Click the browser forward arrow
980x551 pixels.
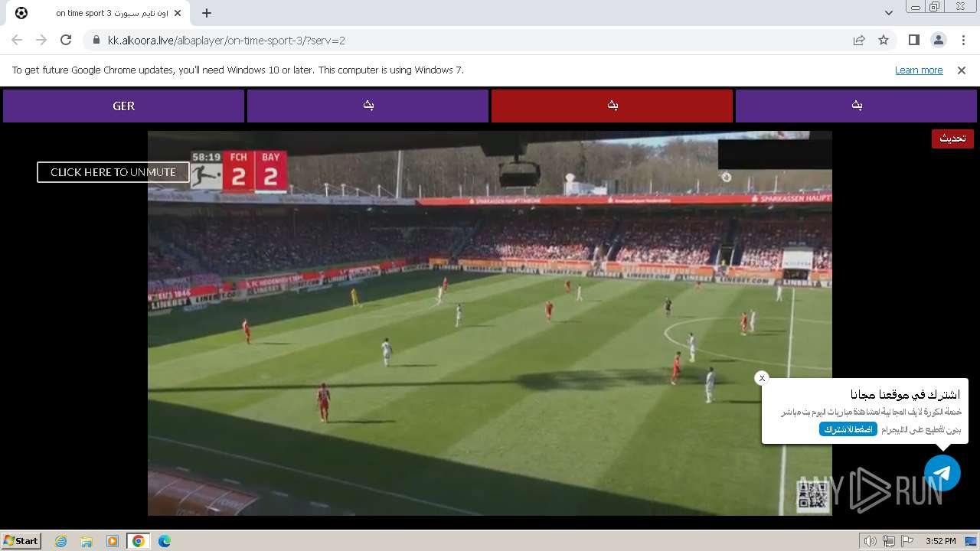(41, 40)
